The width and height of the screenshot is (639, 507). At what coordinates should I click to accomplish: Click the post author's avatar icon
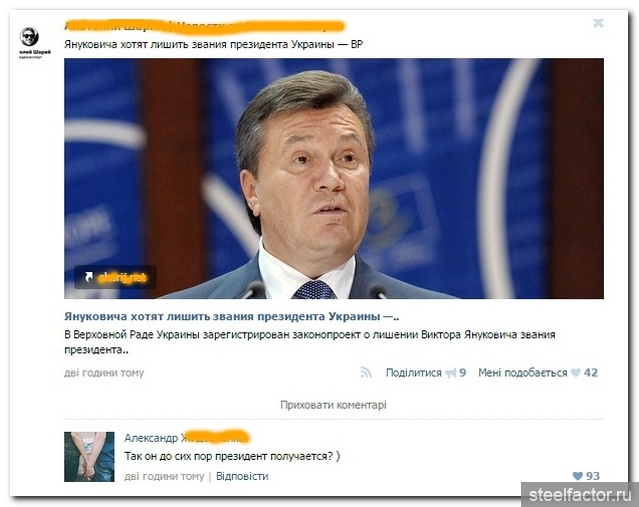(29, 37)
